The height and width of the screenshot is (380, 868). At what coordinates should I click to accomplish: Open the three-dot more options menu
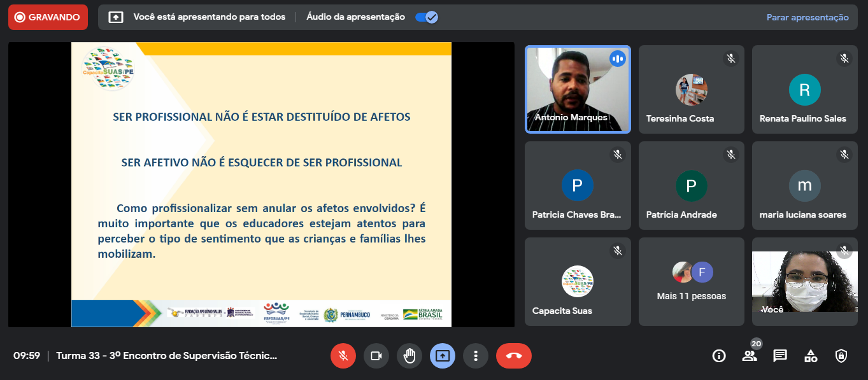tap(476, 356)
